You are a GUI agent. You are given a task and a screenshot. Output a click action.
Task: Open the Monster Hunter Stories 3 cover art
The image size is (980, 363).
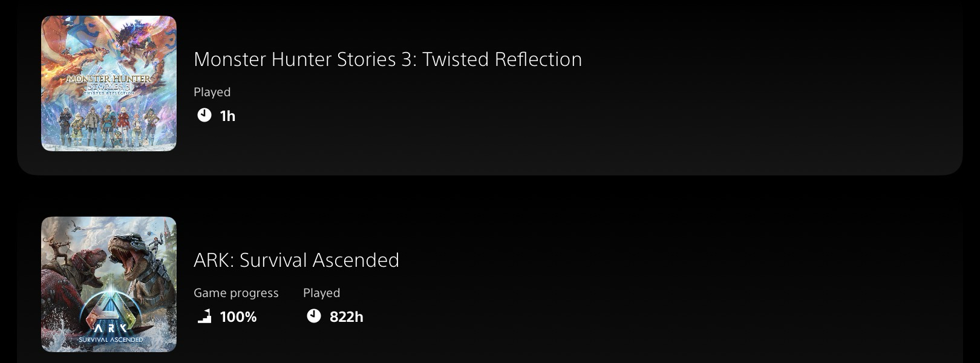[109, 83]
